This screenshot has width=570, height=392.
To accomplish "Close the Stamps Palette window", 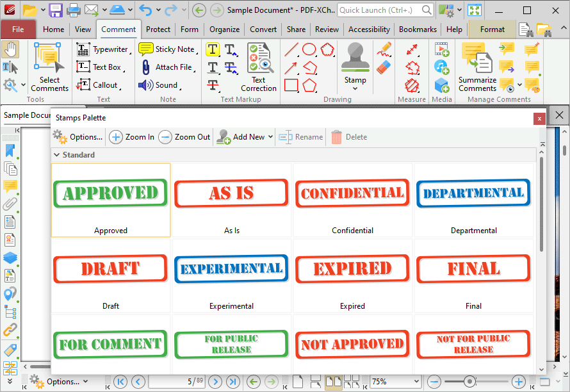I will point(539,118).
